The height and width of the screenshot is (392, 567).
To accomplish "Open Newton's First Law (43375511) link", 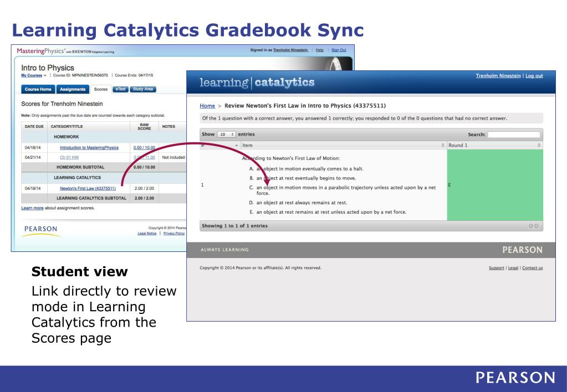I will click(88, 188).
